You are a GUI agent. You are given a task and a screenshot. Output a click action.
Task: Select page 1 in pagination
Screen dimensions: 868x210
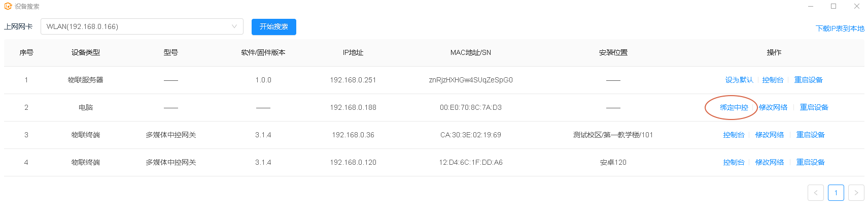coord(836,193)
